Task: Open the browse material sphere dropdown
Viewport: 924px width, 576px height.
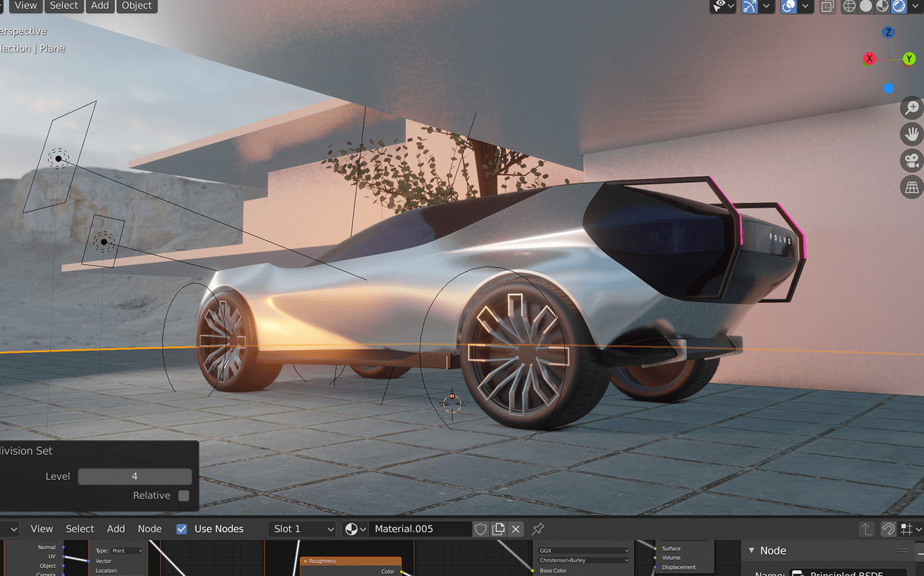Action: click(x=355, y=529)
